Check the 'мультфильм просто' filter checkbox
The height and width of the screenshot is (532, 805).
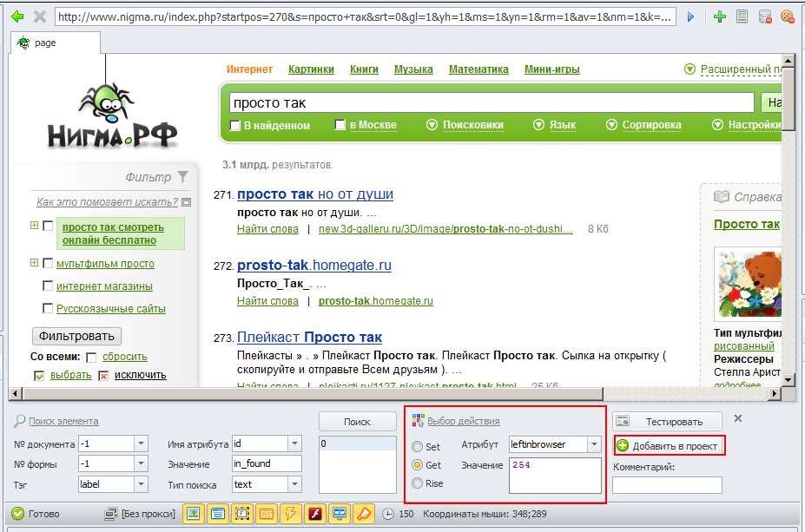click(x=48, y=263)
